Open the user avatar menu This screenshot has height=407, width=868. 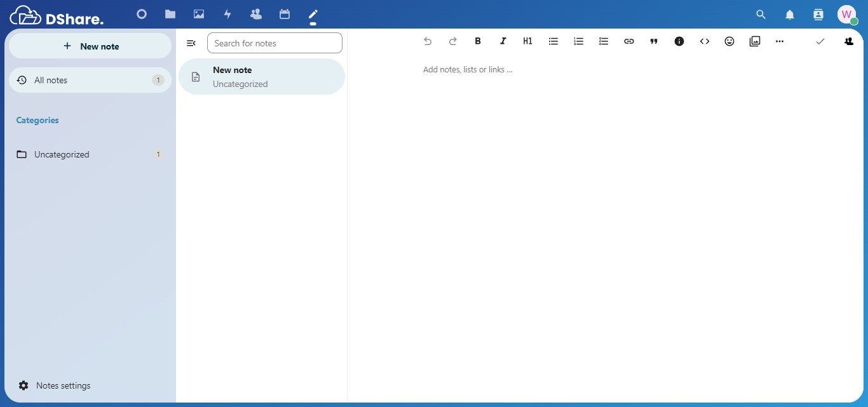846,15
